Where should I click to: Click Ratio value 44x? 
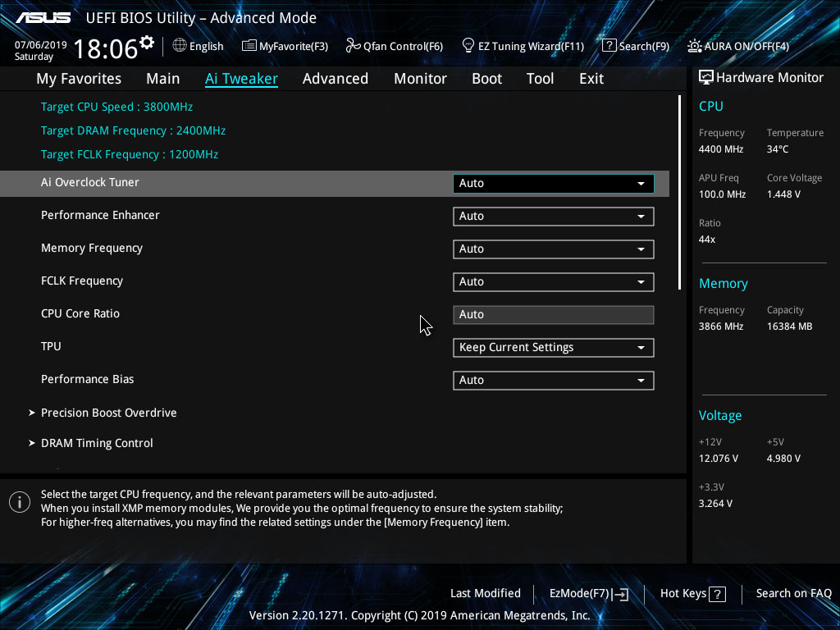pyautogui.click(x=707, y=240)
